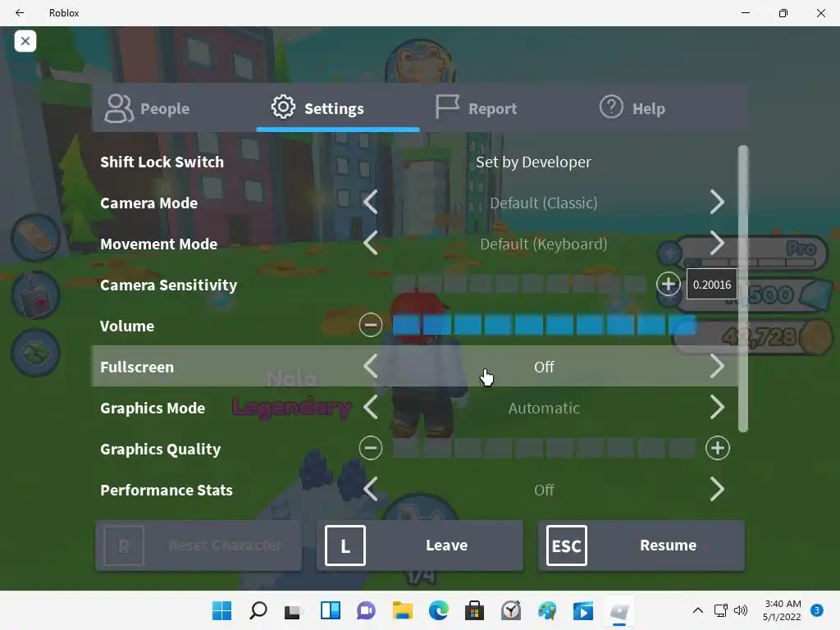Click the Graphics Quality slider bar
Viewport: 840px width, 630px height.
544,449
